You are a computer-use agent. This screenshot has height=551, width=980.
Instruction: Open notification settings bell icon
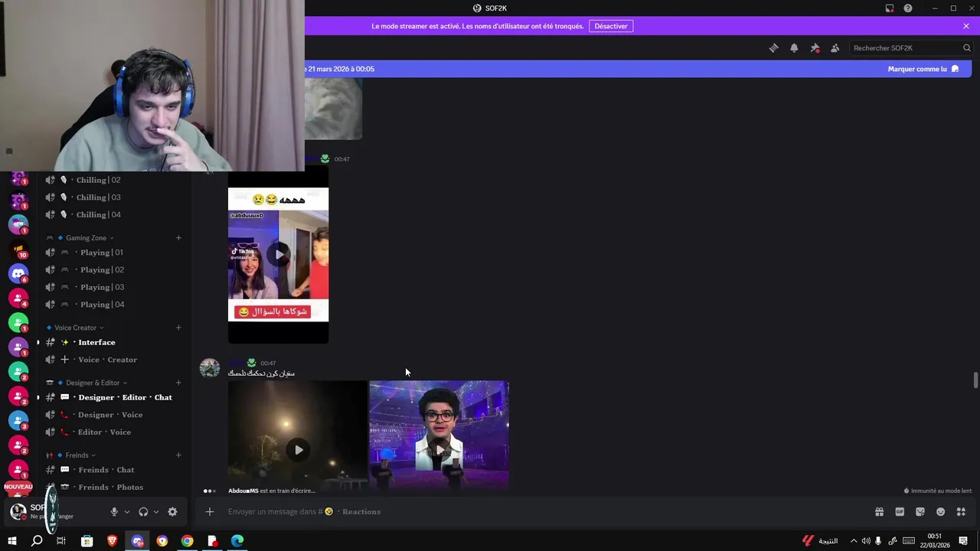click(x=794, y=47)
